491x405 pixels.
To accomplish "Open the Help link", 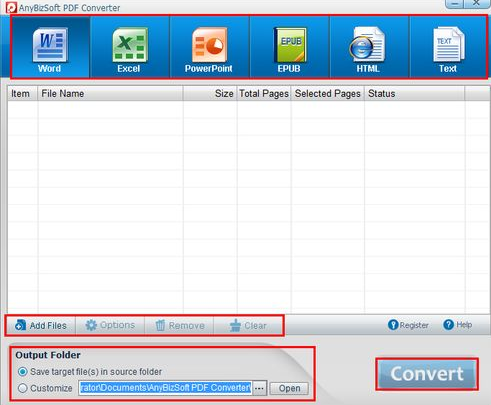I will 458,325.
